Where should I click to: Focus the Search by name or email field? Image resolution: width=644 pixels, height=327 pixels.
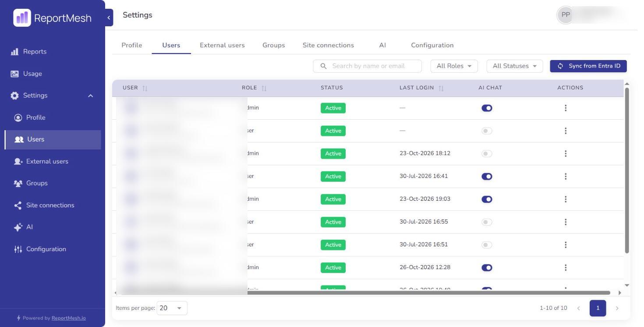pyautogui.click(x=367, y=66)
